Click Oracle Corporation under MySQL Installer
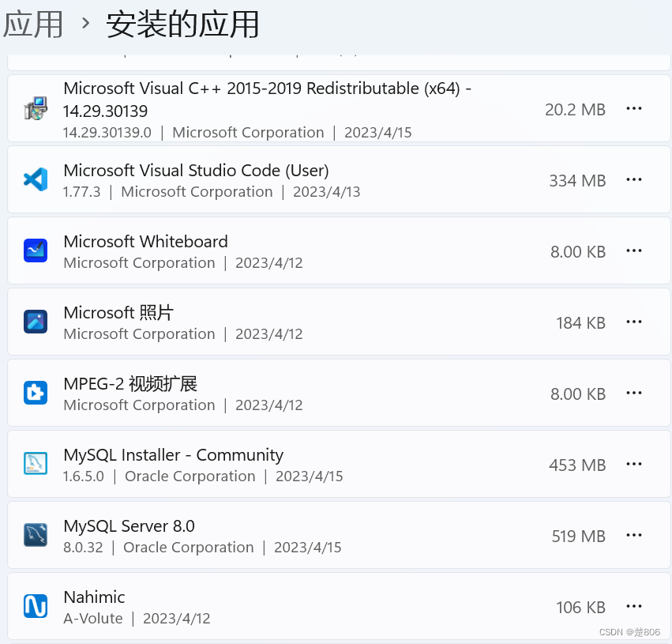The width and height of the screenshot is (672, 644). point(190,476)
